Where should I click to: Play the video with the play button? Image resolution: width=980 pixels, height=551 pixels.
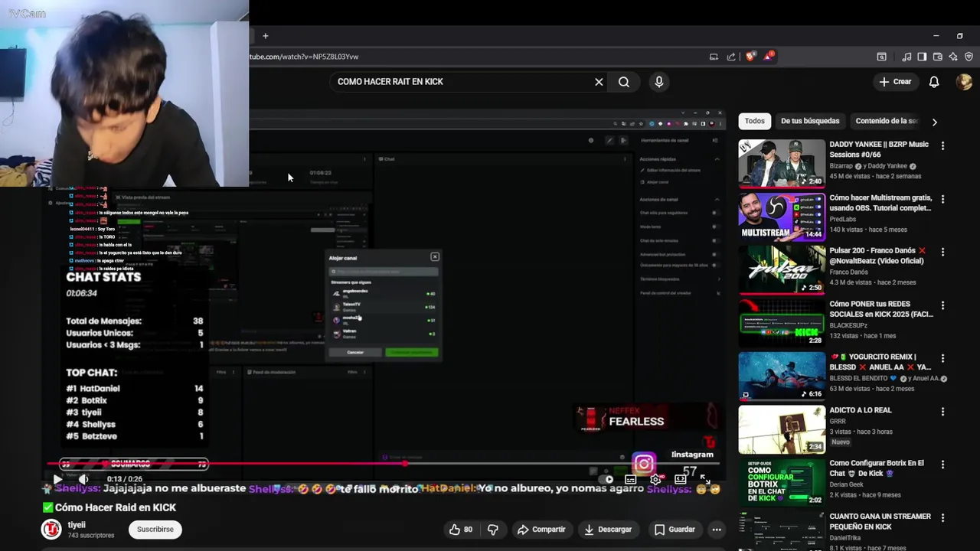click(x=57, y=479)
